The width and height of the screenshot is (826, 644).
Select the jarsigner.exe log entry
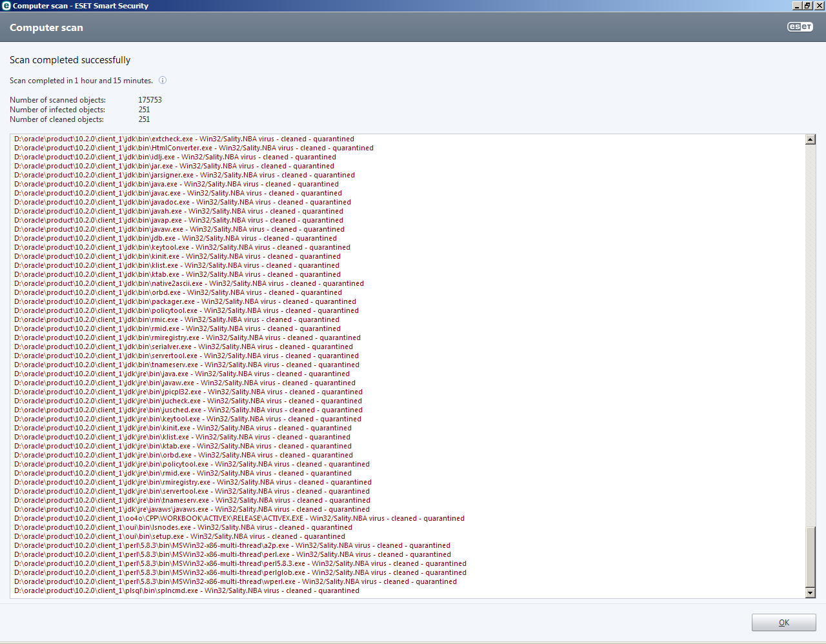click(185, 175)
